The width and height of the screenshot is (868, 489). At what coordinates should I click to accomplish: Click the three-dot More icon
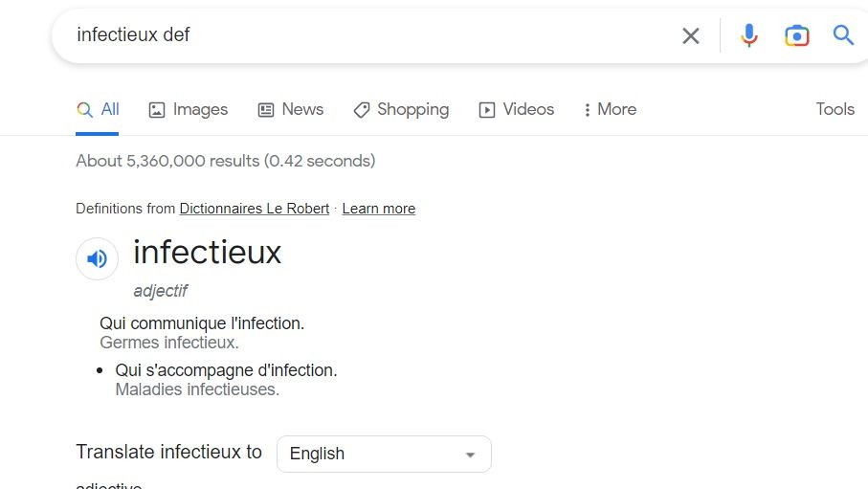pos(587,110)
